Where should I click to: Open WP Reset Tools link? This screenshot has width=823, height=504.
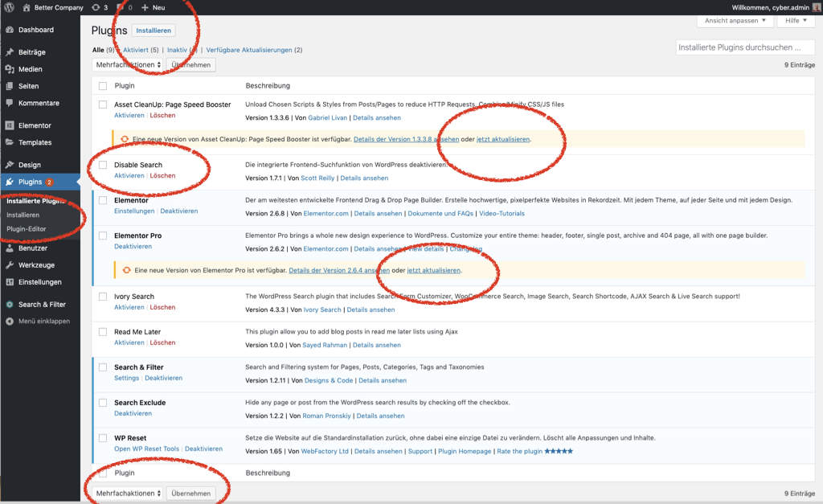click(x=146, y=449)
